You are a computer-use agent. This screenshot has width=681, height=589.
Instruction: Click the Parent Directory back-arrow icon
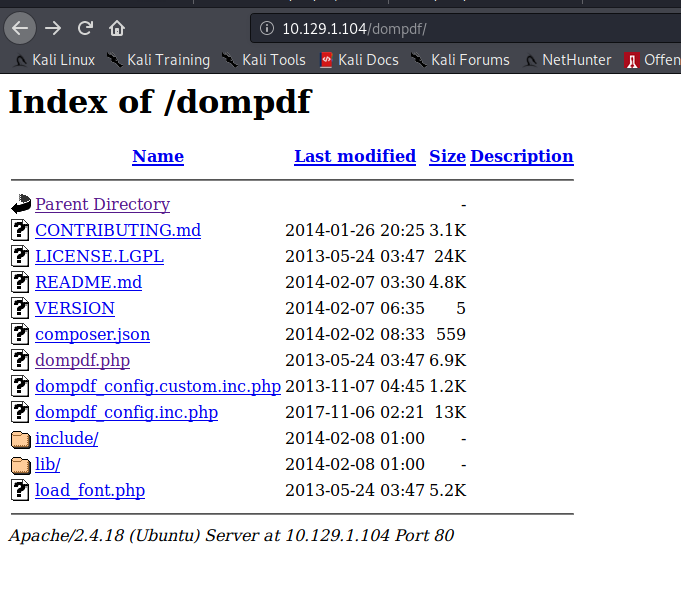[20, 204]
